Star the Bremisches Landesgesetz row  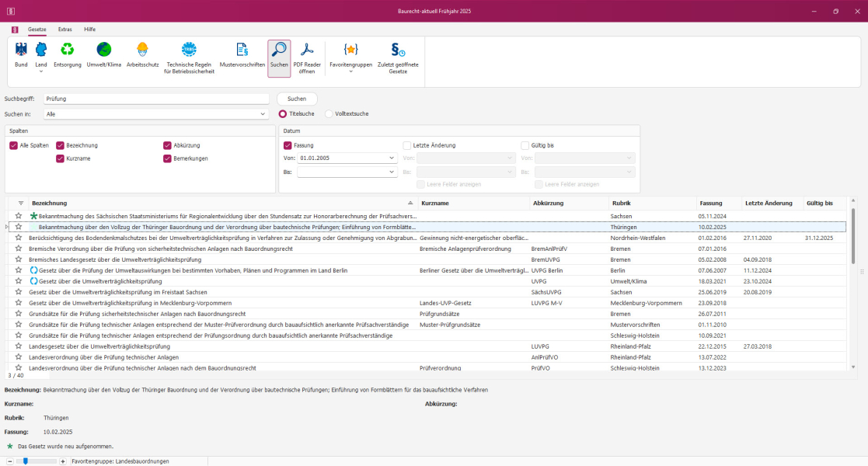19,259
